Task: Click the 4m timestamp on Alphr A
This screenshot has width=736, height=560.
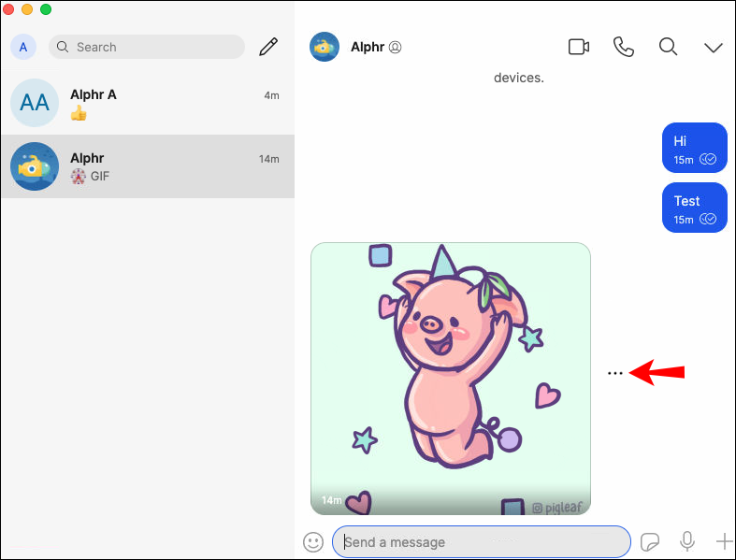Action: (271, 95)
